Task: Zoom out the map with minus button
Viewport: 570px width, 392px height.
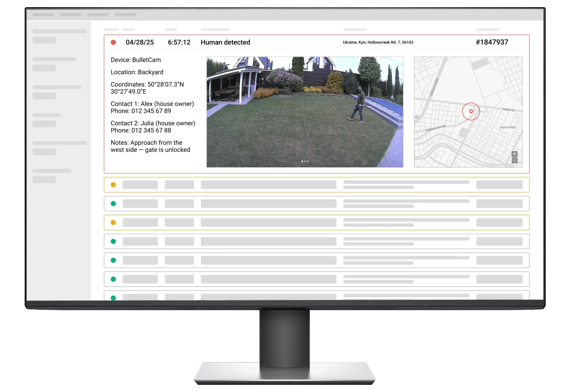Action: [x=515, y=160]
